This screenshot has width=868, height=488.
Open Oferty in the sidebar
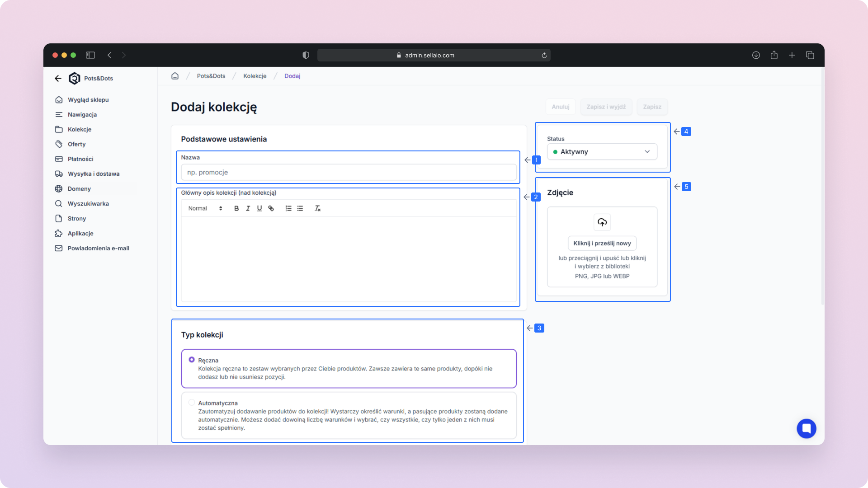(76, 144)
